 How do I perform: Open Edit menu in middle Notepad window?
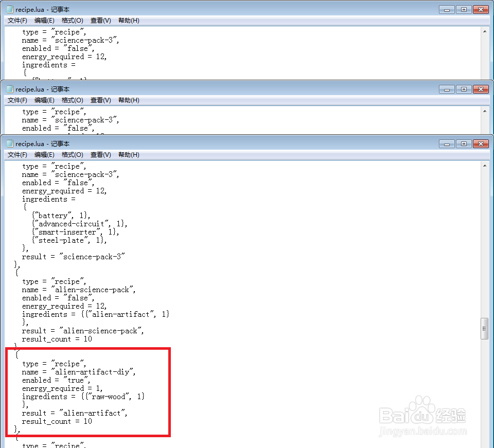(x=44, y=100)
